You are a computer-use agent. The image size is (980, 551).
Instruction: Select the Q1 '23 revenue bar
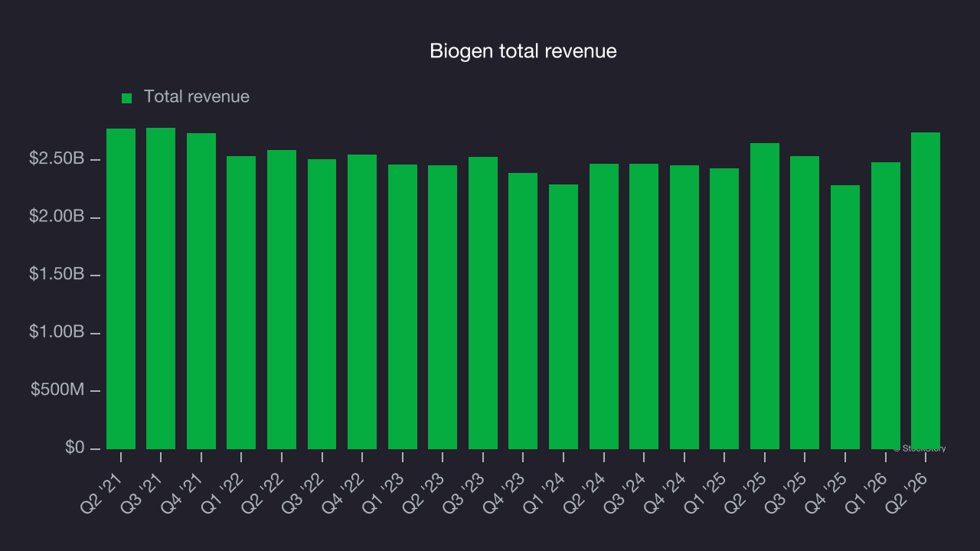tap(403, 307)
